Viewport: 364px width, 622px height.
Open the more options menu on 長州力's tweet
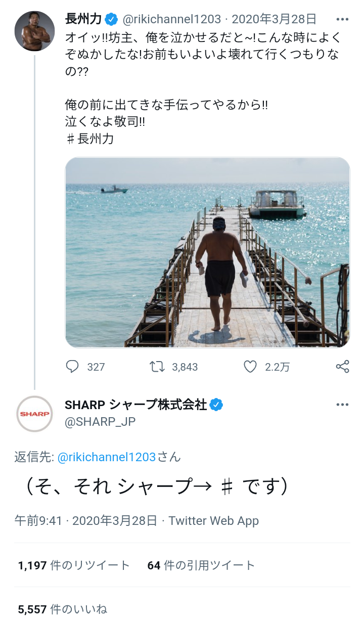pyautogui.click(x=342, y=20)
